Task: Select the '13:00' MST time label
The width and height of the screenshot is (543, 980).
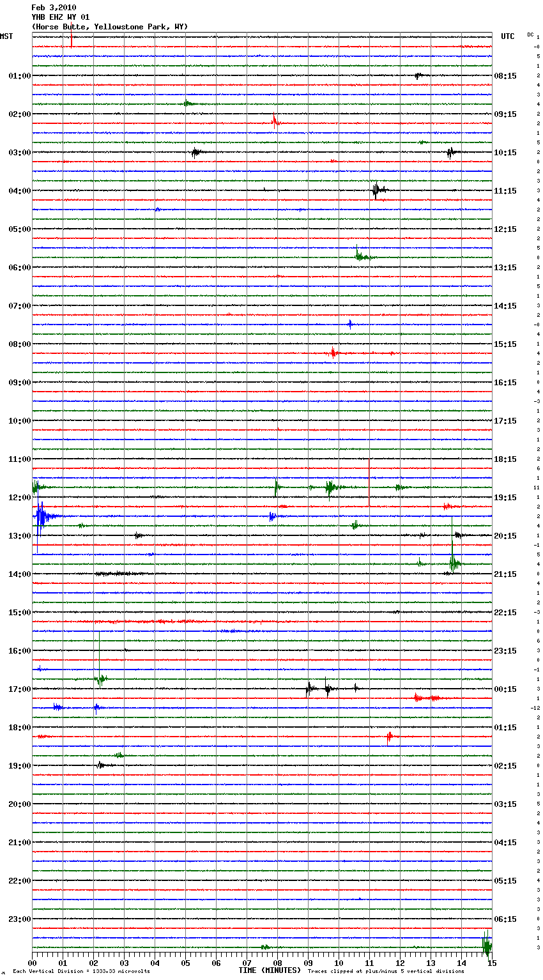Action: [20, 536]
